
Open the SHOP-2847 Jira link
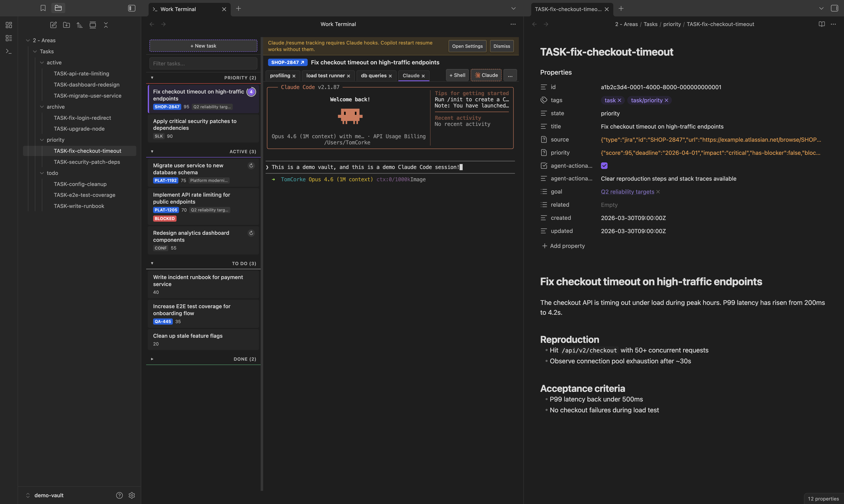pyautogui.click(x=287, y=62)
